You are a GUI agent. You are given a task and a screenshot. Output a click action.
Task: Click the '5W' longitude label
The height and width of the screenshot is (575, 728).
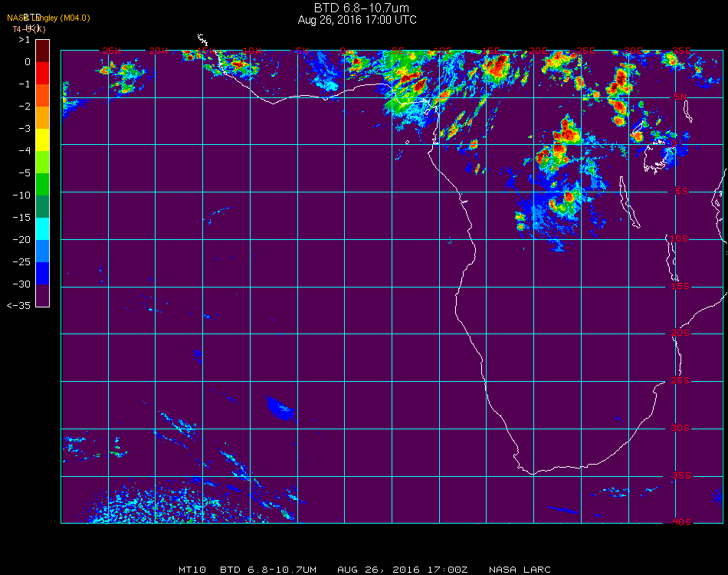[302, 51]
